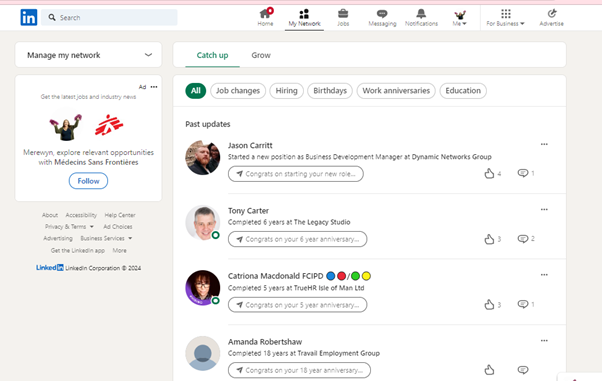Click into the Search field

109,18
